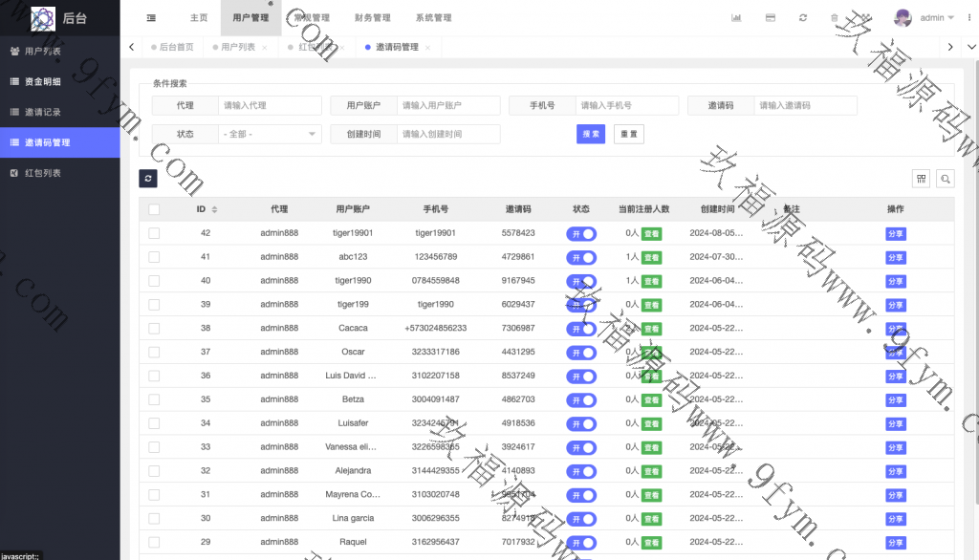Click the dark table refresh button
The width and height of the screenshot is (979, 560).
pos(147,178)
